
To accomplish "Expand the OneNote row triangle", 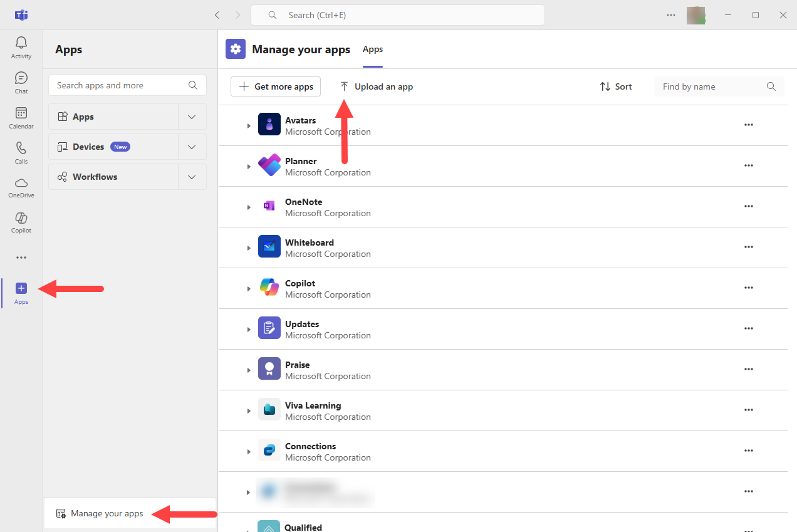I will pyautogui.click(x=249, y=207).
